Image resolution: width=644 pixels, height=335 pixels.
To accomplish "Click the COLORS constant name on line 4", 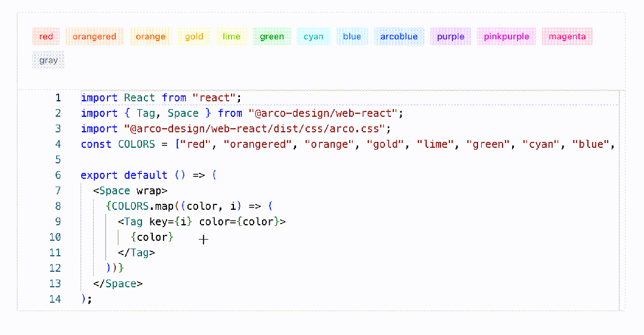I will (137, 144).
